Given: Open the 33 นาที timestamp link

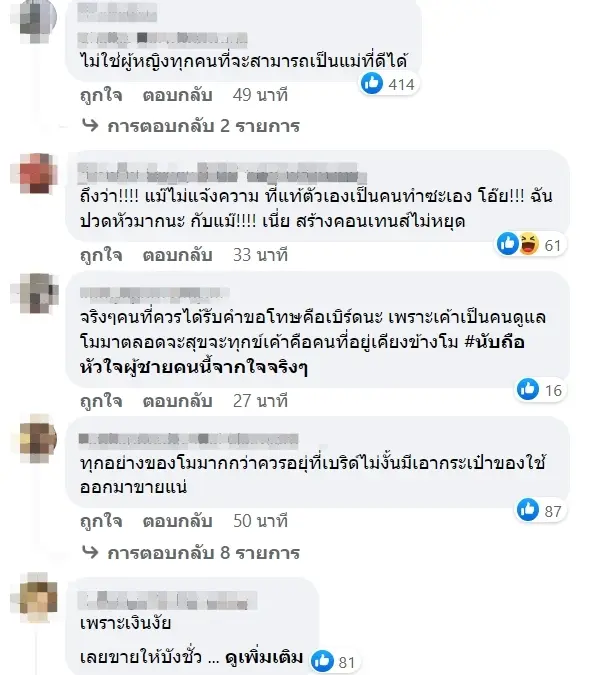Looking at the screenshot, I should [260, 255].
